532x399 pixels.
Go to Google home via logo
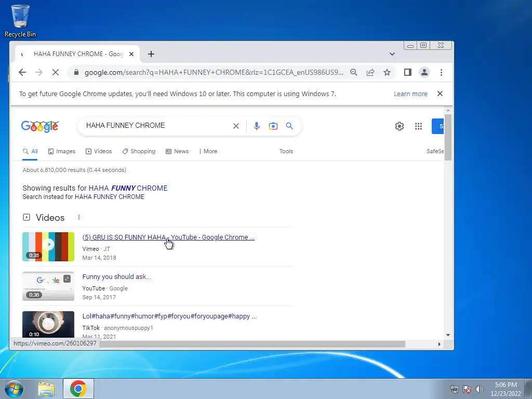click(x=40, y=126)
